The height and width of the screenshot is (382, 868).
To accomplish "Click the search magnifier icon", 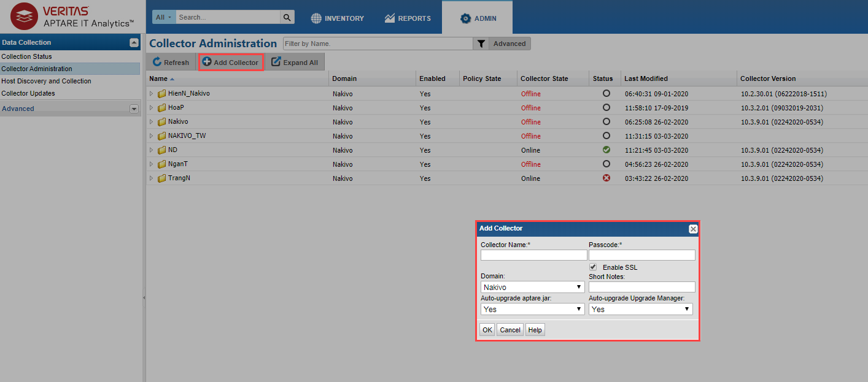I will click(287, 17).
